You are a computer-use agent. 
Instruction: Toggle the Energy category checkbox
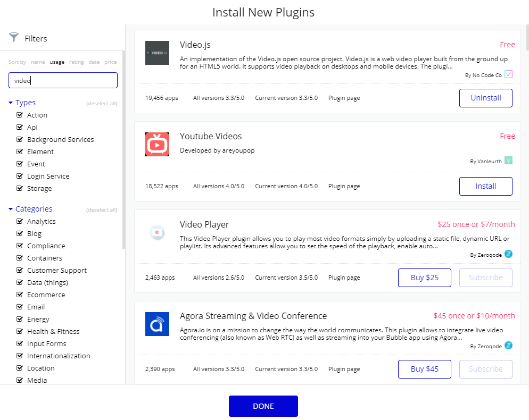point(20,319)
